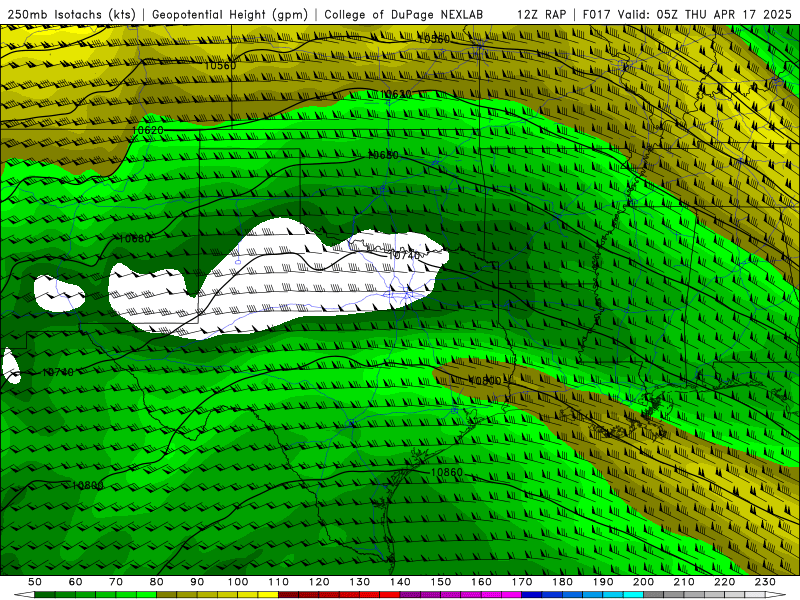
Task: Click the 'Geopotential Height (gpm)' title text
Action: tap(230, 14)
